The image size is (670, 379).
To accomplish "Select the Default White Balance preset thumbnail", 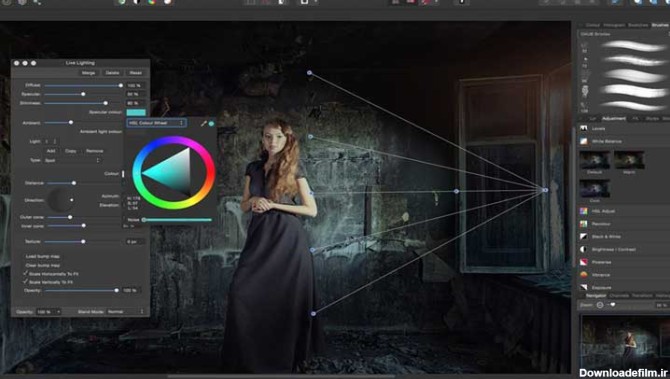I will point(594,160).
